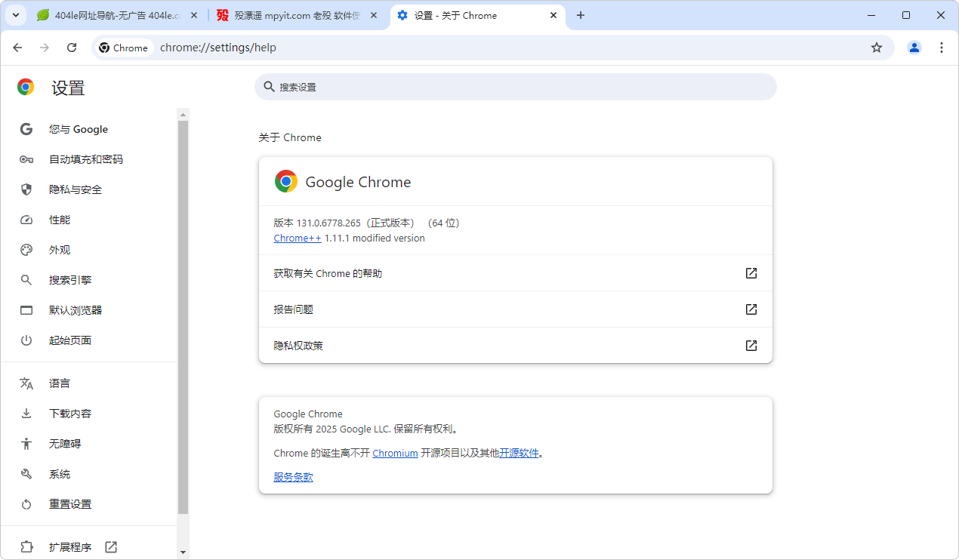Click the 重置设置 reset icon
Screen dimensions: 959x560
26,504
